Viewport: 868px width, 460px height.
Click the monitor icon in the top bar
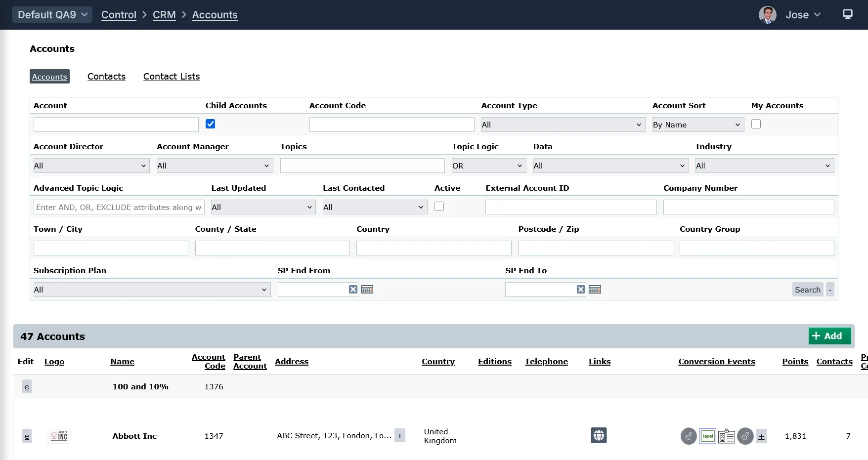pos(847,14)
